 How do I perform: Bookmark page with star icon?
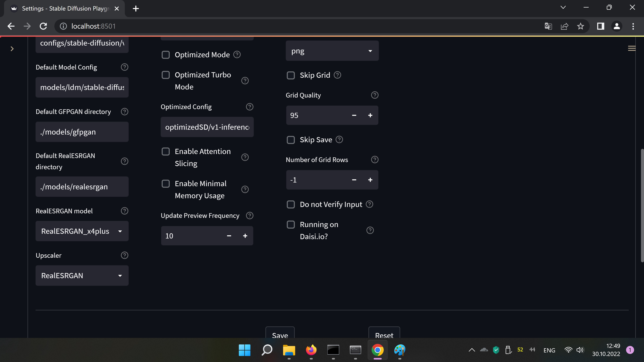coord(580,26)
